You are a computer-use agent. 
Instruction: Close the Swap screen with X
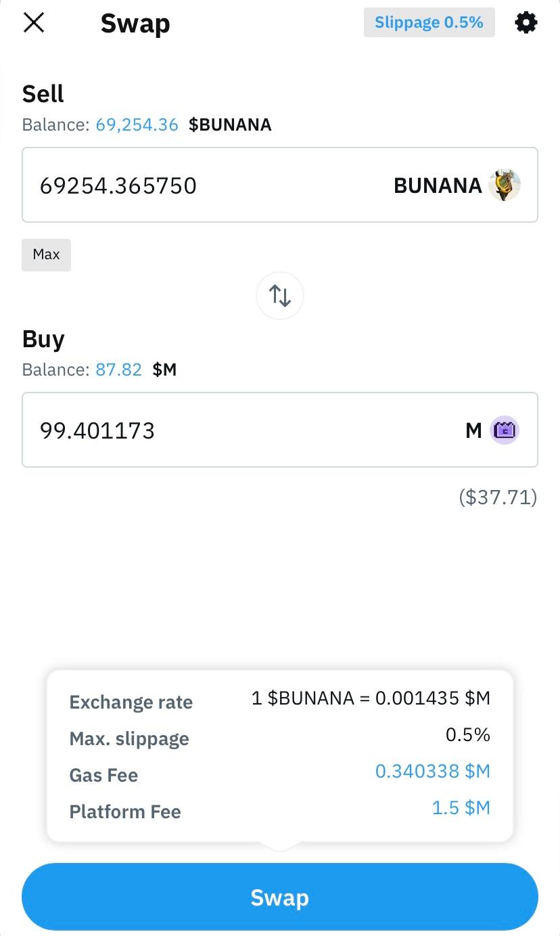click(x=34, y=23)
